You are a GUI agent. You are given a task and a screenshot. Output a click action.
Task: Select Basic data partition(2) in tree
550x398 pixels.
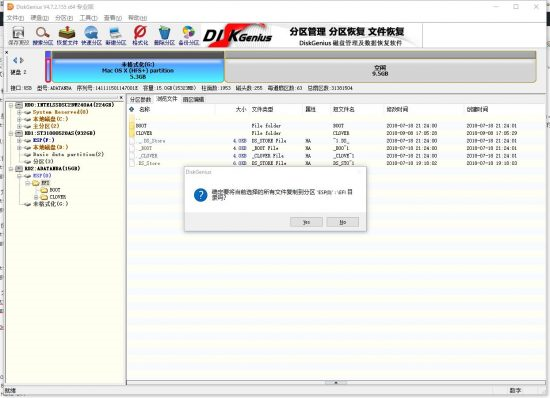(x=68, y=154)
